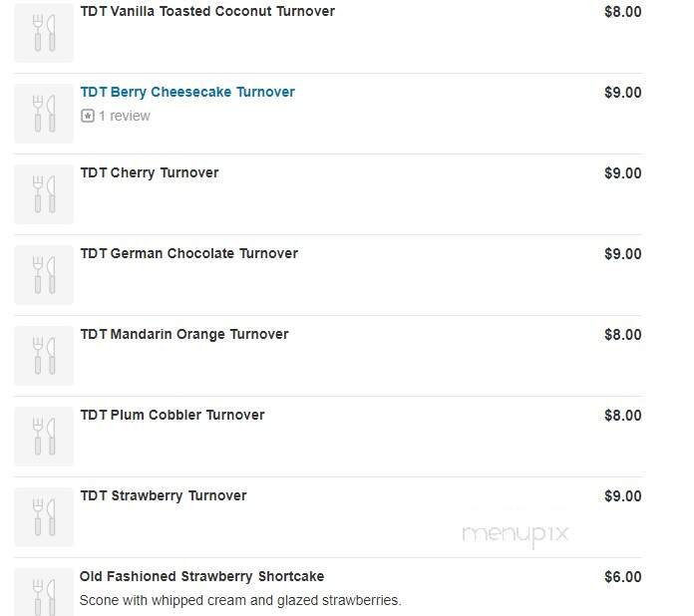Image resolution: width=694 pixels, height=616 pixels.
Task: Click TDT Plum Cobbler Turnover title
Action: click(x=173, y=415)
